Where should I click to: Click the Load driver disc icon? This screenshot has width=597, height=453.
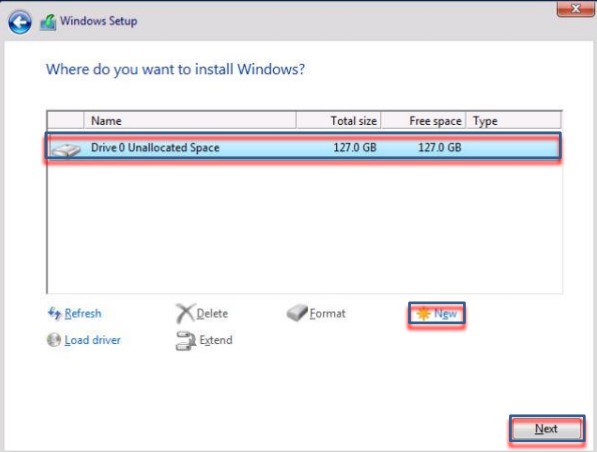click(x=54, y=340)
